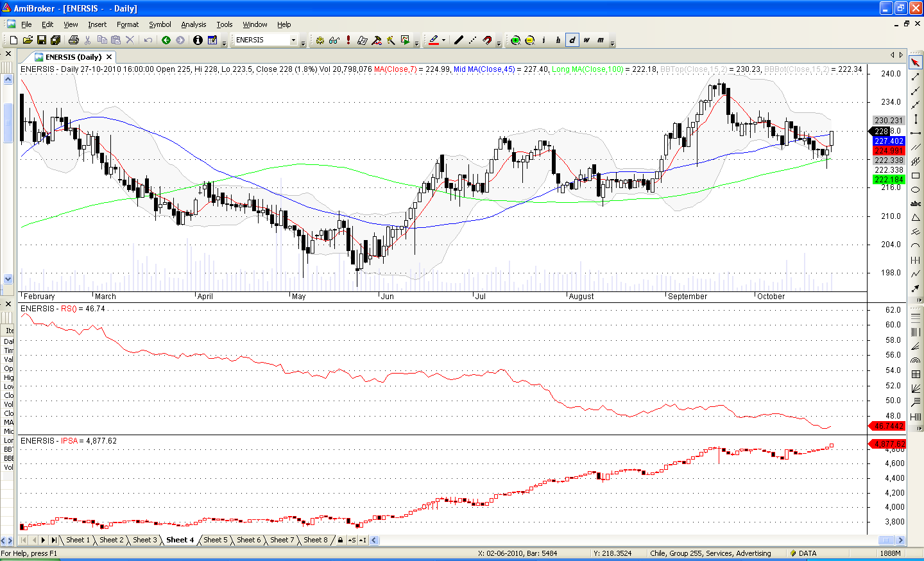The height and width of the screenshot is (561, 924).
Task: Click the Save floppy disk icon
Action: (42, 40)
